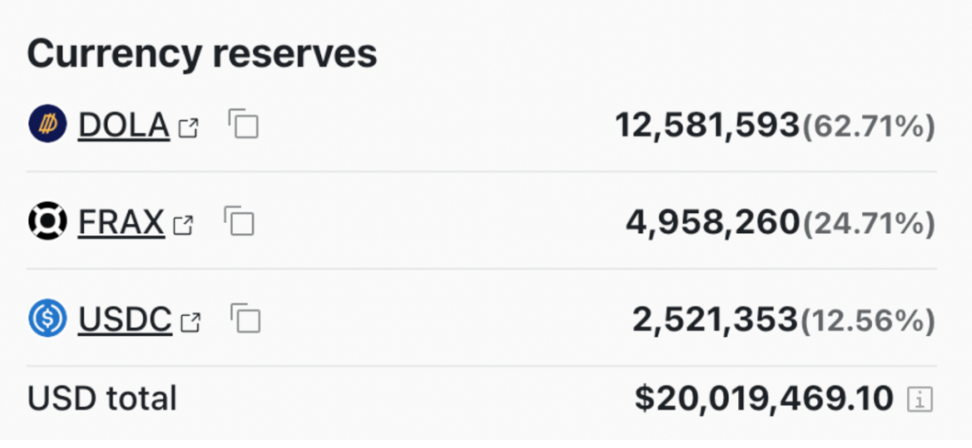Copy the DOLA token address
The height and width of the screenshot is (448, 972).
tap(243, 123)
